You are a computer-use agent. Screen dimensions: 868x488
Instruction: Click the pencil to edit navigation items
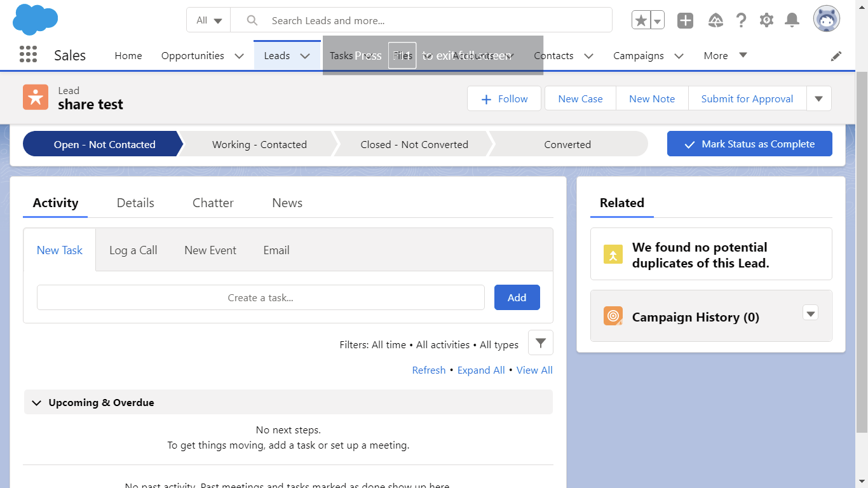pos(836,56)
